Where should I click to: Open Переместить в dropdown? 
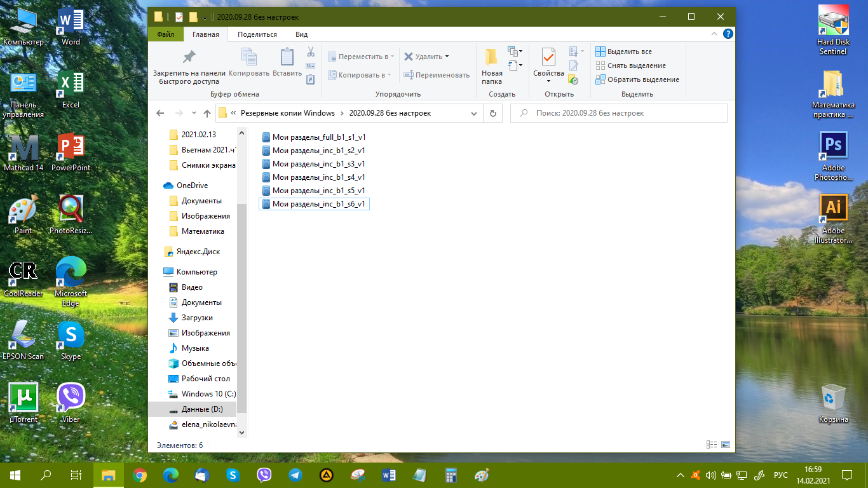click(x=360, y=57)
